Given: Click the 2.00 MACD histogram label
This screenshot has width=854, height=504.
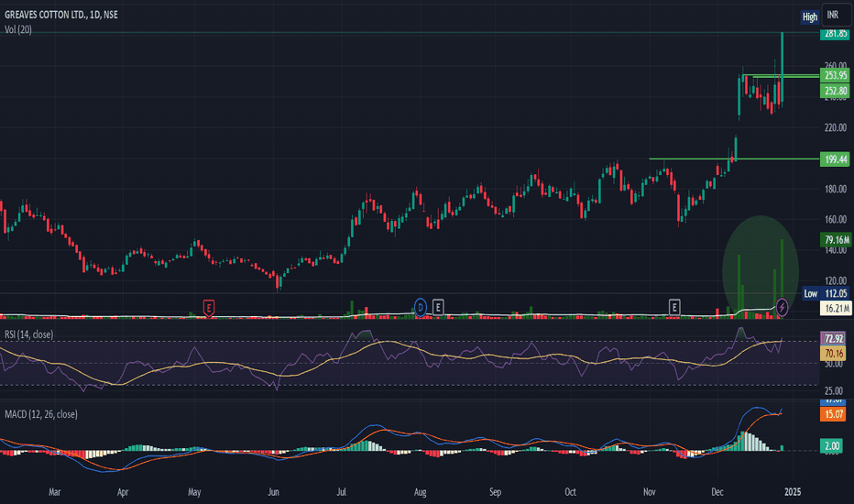Looking at the screenshot, I should (832, 445).
